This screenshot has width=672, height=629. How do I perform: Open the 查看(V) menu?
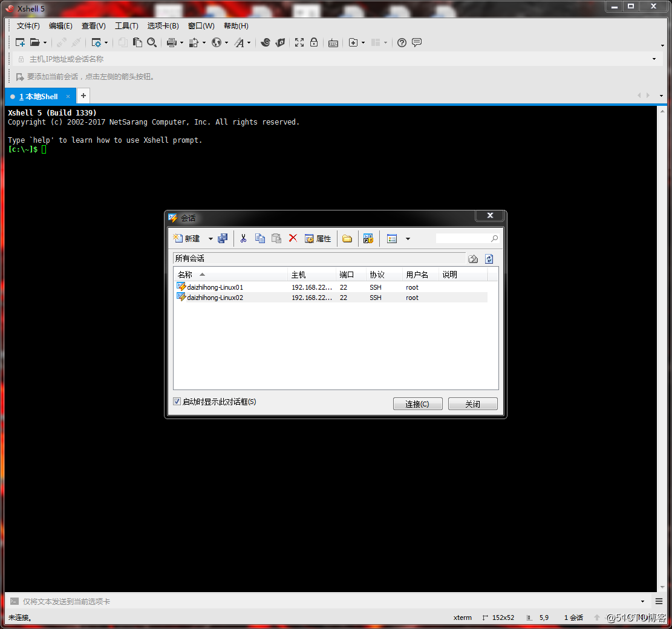point(93,26)
